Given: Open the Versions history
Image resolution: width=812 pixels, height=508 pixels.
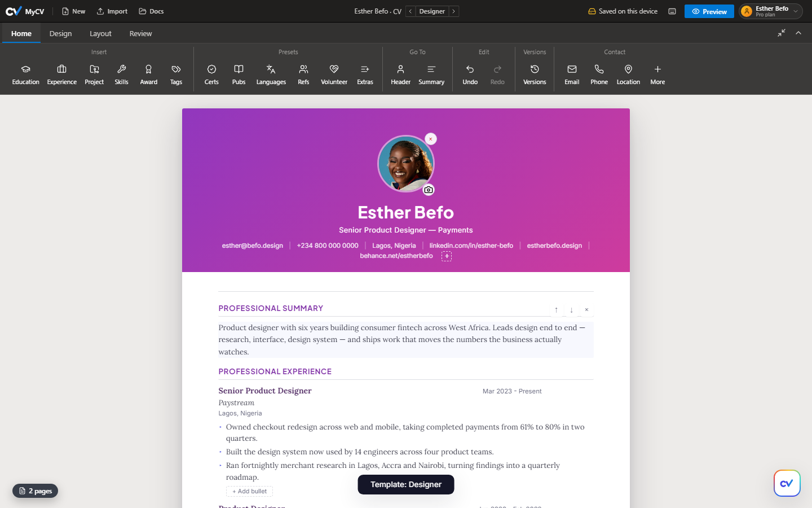Looking at the screenshot, I should pos(535,75).
